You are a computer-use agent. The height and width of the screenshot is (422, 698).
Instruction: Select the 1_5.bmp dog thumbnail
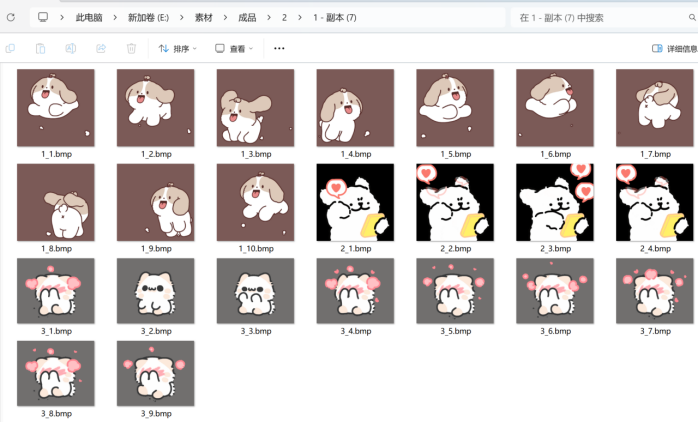tap(455, 108)
